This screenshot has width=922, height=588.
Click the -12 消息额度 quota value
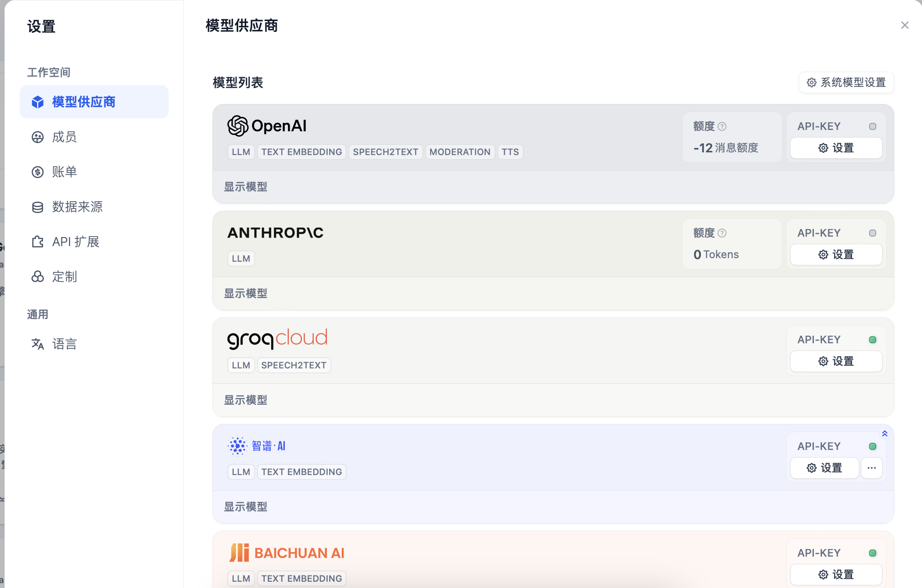[726, 148]
